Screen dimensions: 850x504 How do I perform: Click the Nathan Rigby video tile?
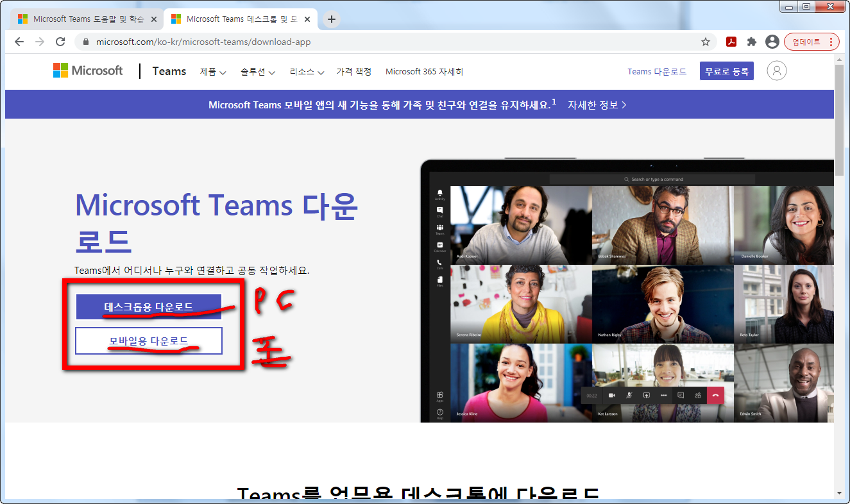(663, 304)
